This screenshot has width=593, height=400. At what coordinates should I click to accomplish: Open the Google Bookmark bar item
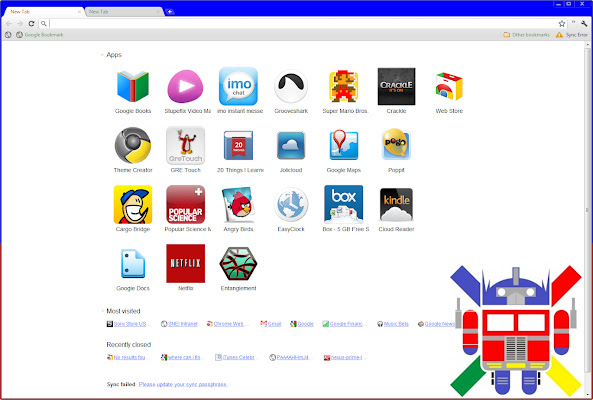[x=40, y=35]
